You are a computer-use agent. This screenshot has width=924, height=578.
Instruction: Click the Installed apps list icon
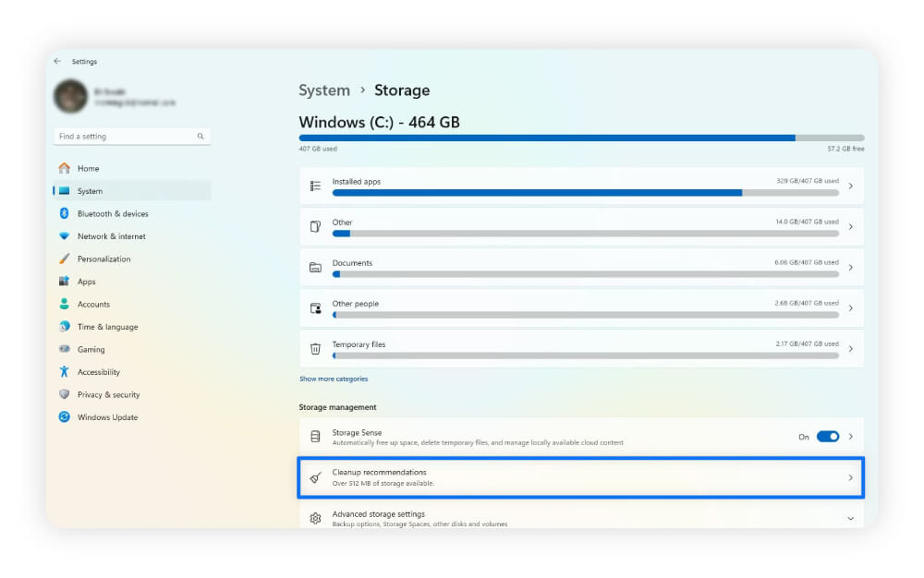pyautogui.click(x=315, y=186)
